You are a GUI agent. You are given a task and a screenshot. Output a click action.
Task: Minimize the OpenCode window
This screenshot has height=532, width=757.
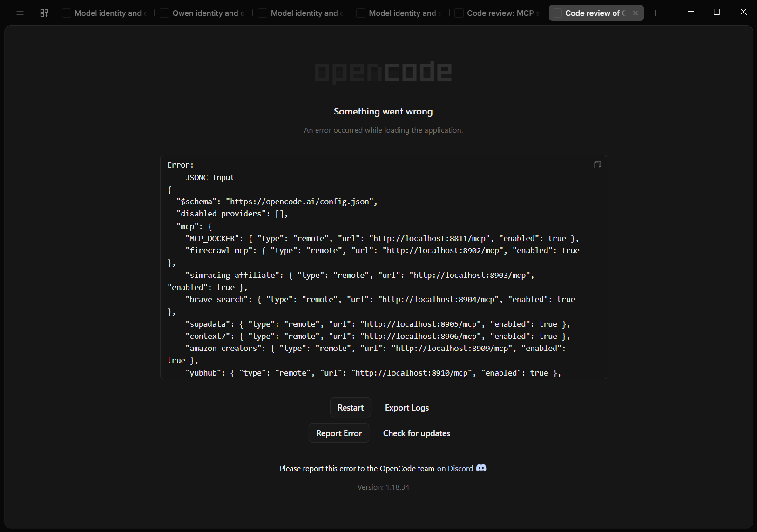(x=690, y=12)
